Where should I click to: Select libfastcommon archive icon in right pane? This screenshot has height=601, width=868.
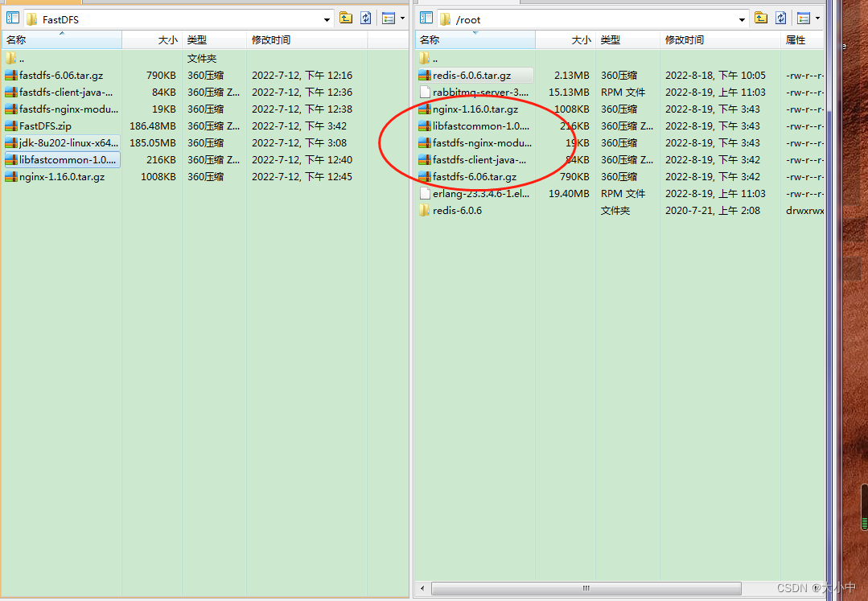pyautogui.click(x=425, y=126)
